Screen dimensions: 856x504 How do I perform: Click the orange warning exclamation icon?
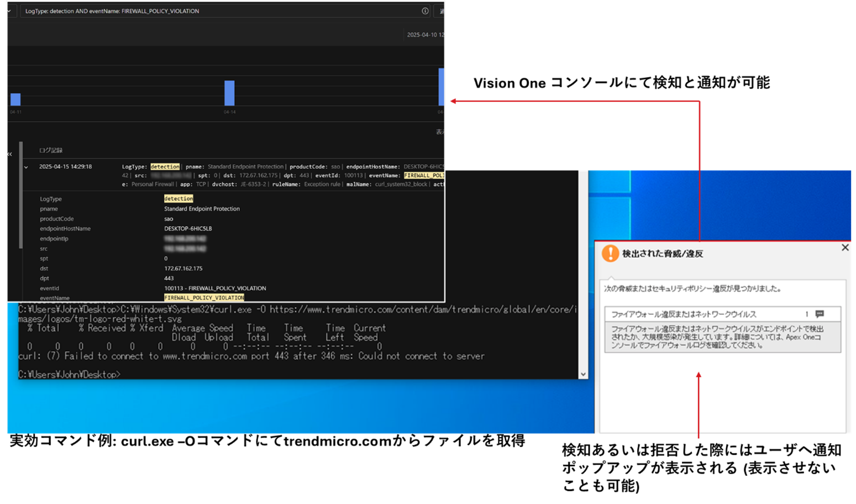pyautogui.click(x=610, y=253)
